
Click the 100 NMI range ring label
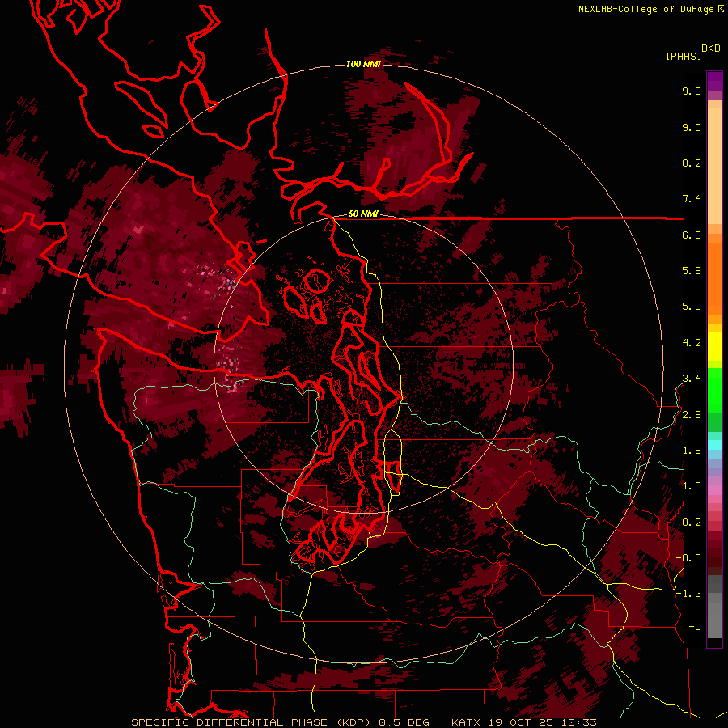[x=363, y=64]
